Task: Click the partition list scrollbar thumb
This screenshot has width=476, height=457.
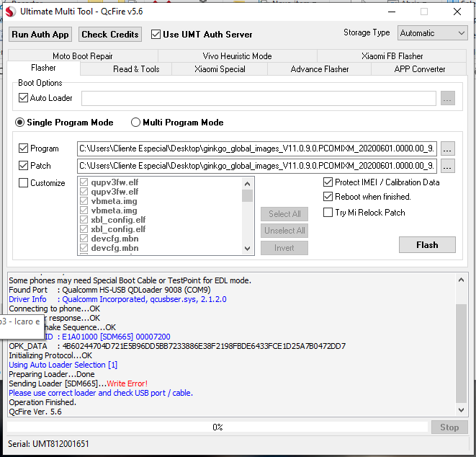Action: (248, 195)
